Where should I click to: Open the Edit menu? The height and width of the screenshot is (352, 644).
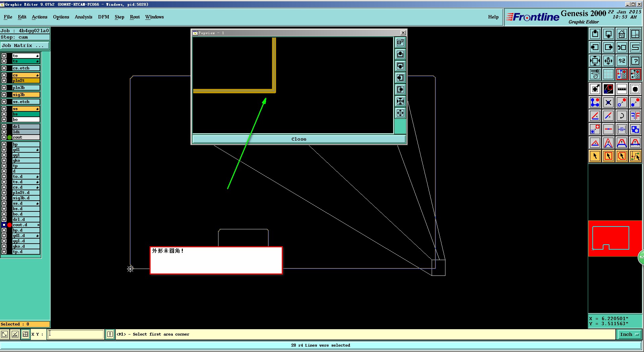tap(22, 17)
